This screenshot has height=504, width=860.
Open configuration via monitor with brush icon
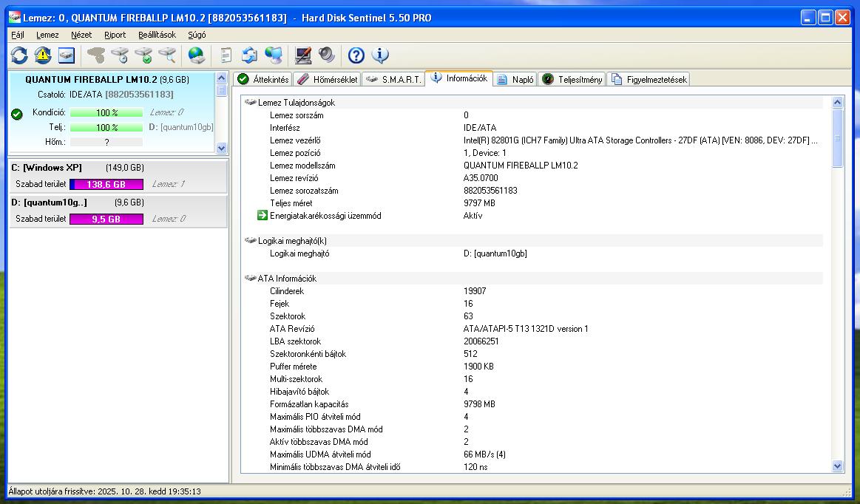(x=302, y=55)
